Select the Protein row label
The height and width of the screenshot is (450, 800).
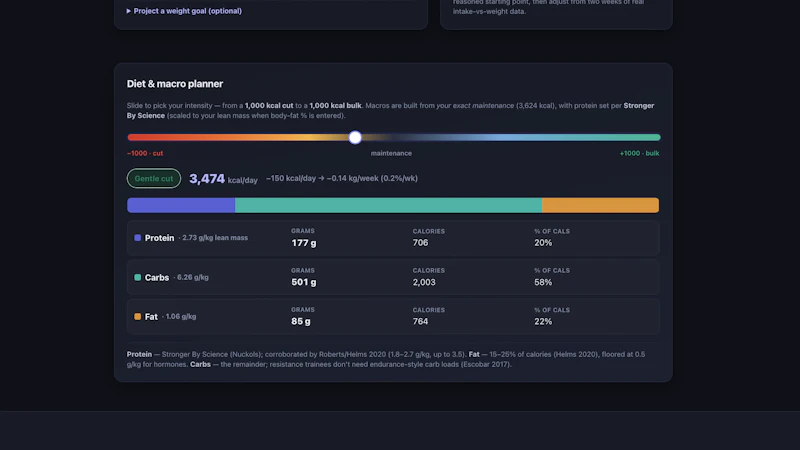159,238
